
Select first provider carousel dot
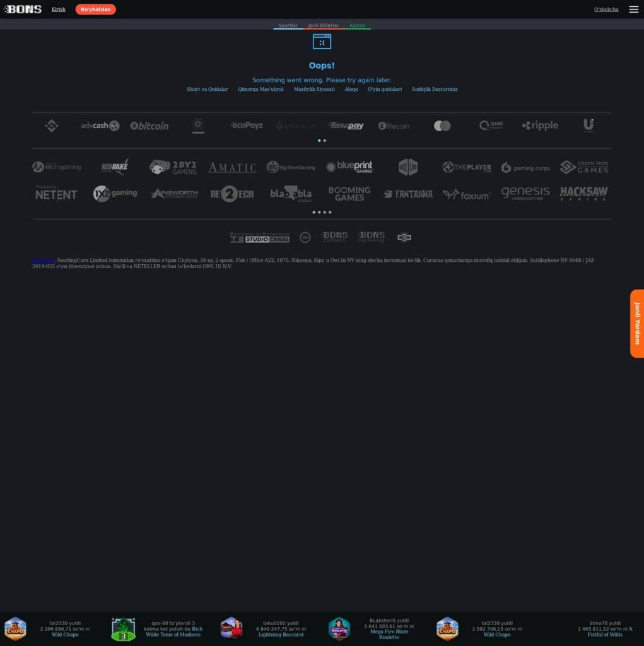point(314,212)
